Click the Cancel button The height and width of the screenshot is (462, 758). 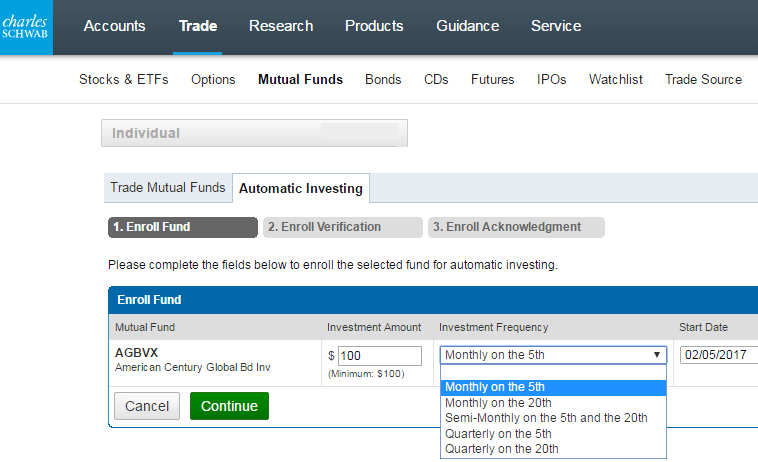pos(147,406)
